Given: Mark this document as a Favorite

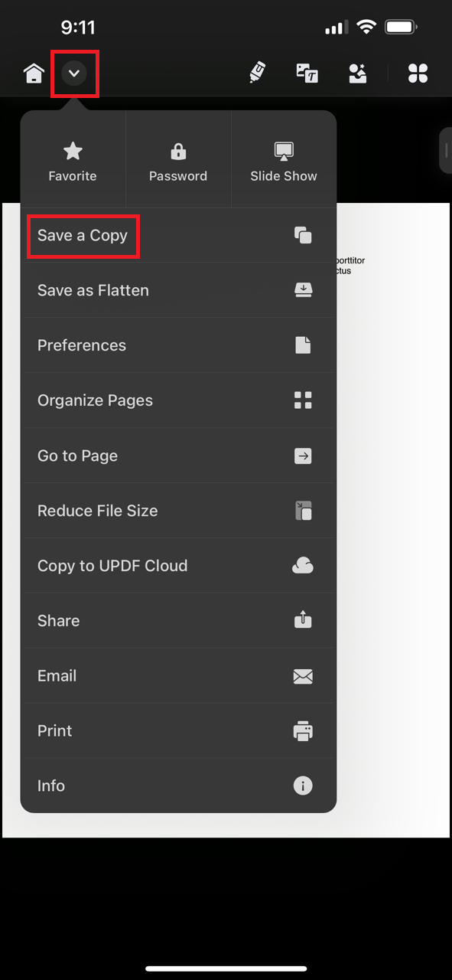Looking at the screenshot, I should [x=72, y=158].
